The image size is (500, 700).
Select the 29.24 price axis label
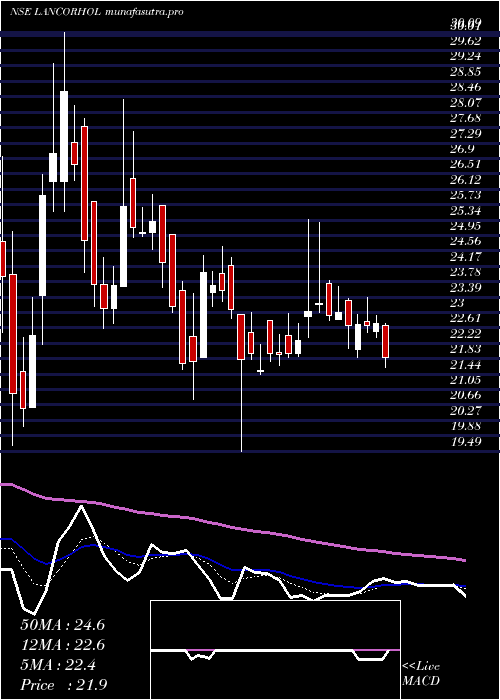(466, 57)
